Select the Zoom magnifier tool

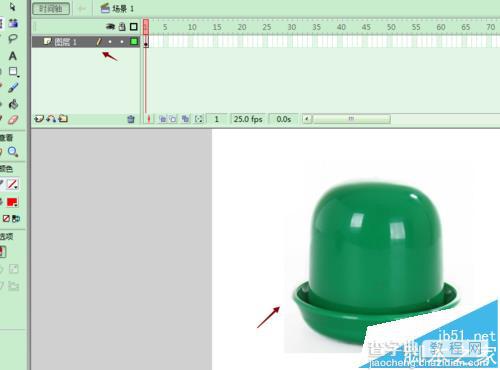click(x=13, y=152)
